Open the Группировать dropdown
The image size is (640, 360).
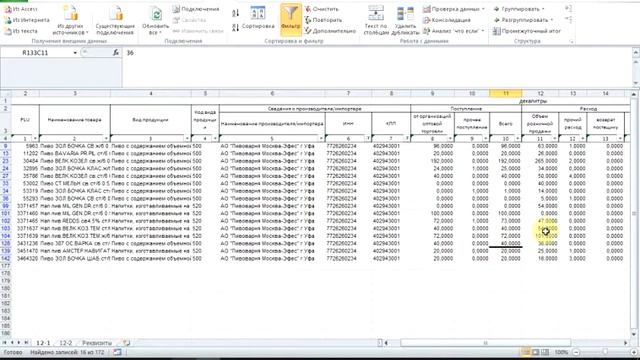(x=519, y=9)
